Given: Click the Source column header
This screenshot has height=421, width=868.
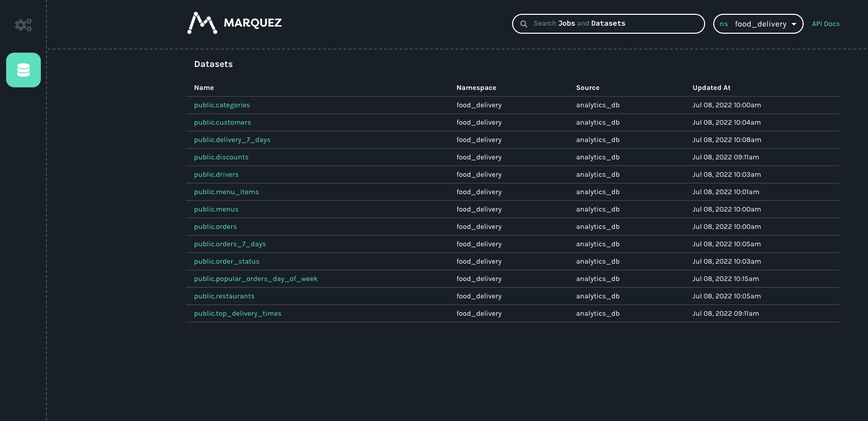Looking at the screenshot, I should click(x=588, y=88).
